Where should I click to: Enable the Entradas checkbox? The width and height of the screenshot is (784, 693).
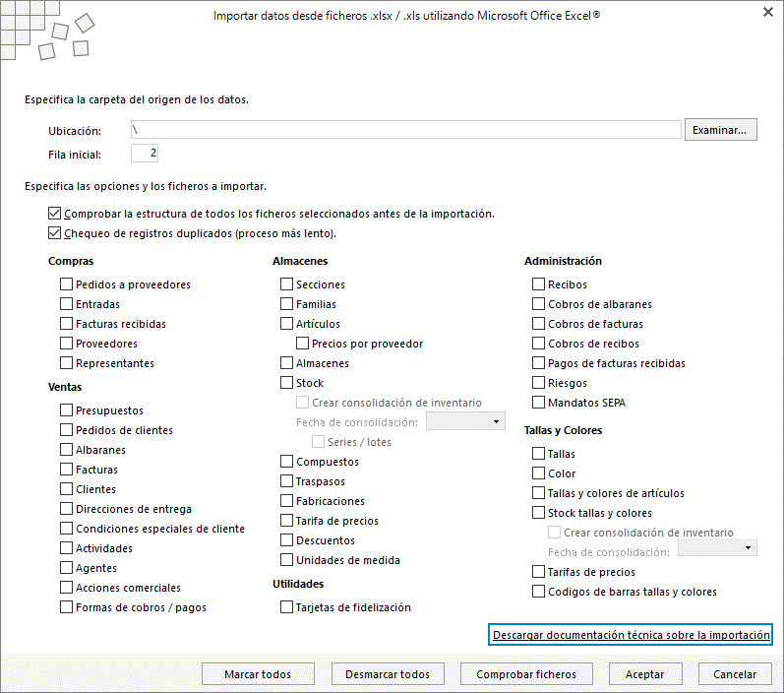pos(66,304)
